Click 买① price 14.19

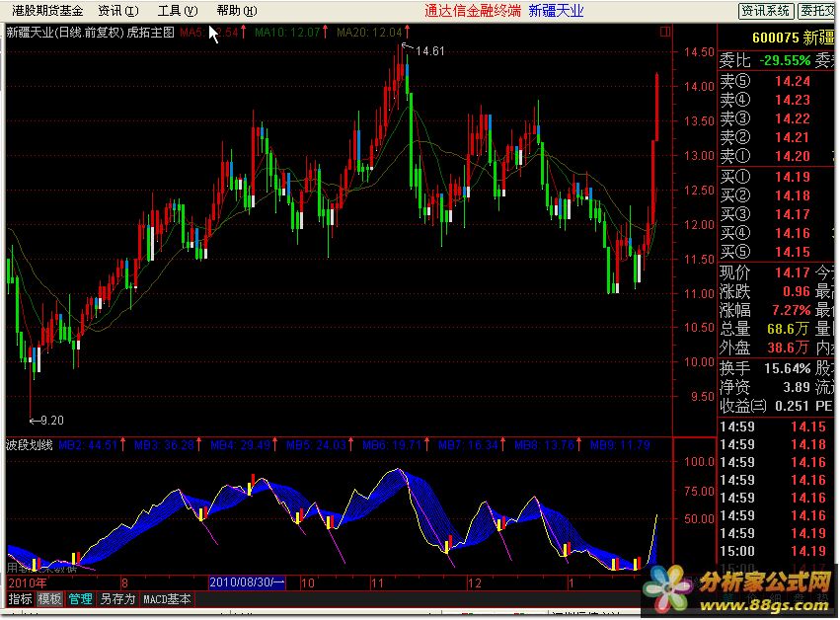click(x=793, y=177)
